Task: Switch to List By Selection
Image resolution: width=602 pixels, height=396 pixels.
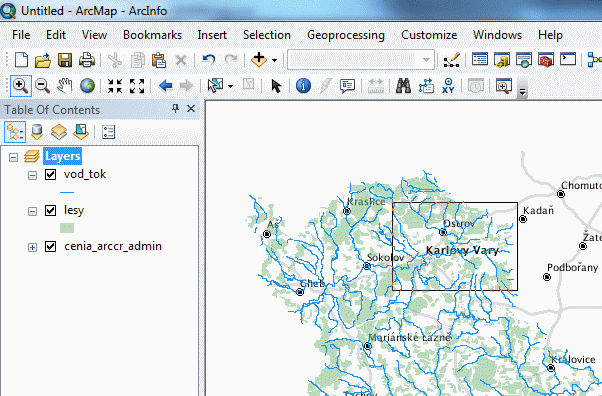Action: point(81,132)
